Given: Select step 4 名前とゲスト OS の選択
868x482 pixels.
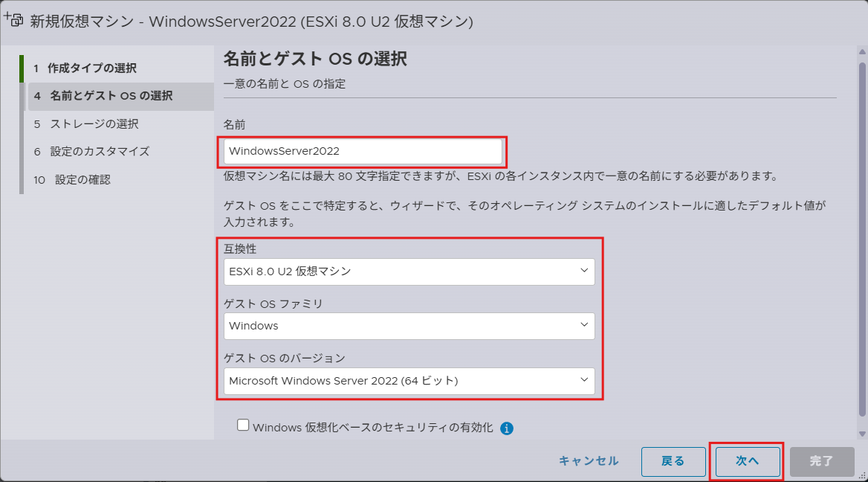Looking at the screenshot, I should pos(120,96).
